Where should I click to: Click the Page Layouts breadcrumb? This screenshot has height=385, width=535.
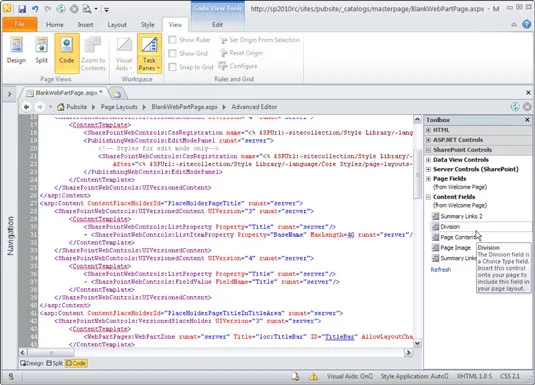[x=119, y=107]
